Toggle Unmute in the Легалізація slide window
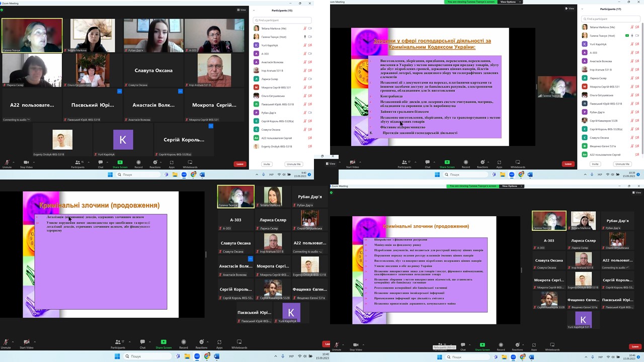The width and height of the screenshot is (644, 362). [x=6, y=344]
